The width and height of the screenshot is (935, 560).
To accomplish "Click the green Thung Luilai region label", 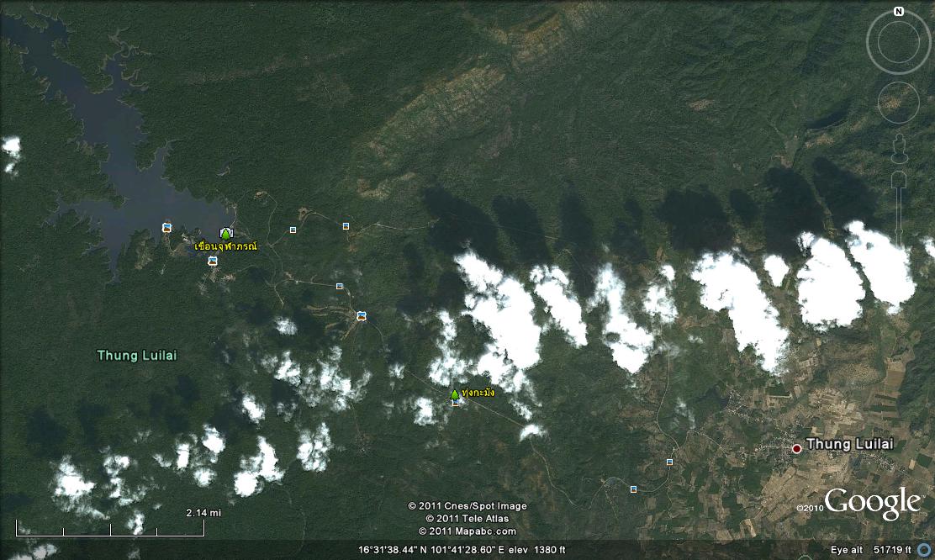I will 136,356.
